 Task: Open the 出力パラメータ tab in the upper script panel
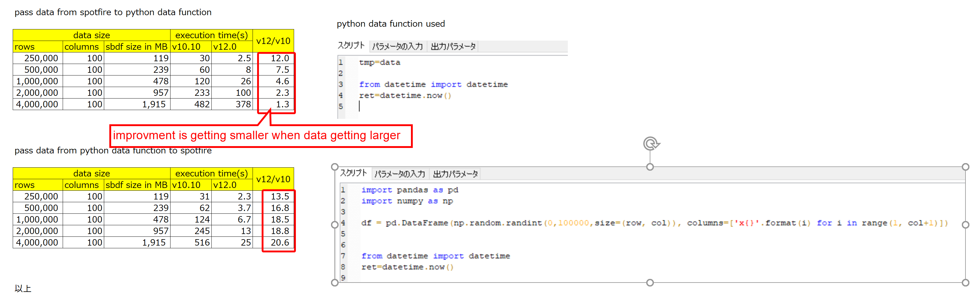[x=453, y=46]
